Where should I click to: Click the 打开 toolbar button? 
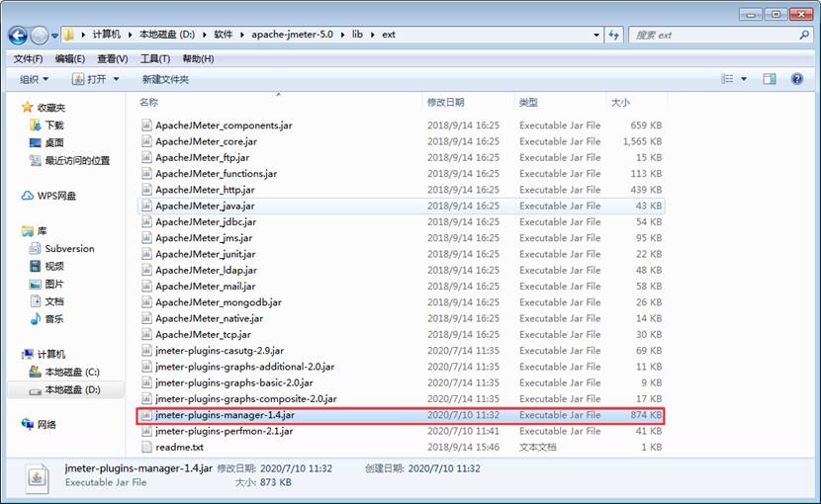click(90, 79)
